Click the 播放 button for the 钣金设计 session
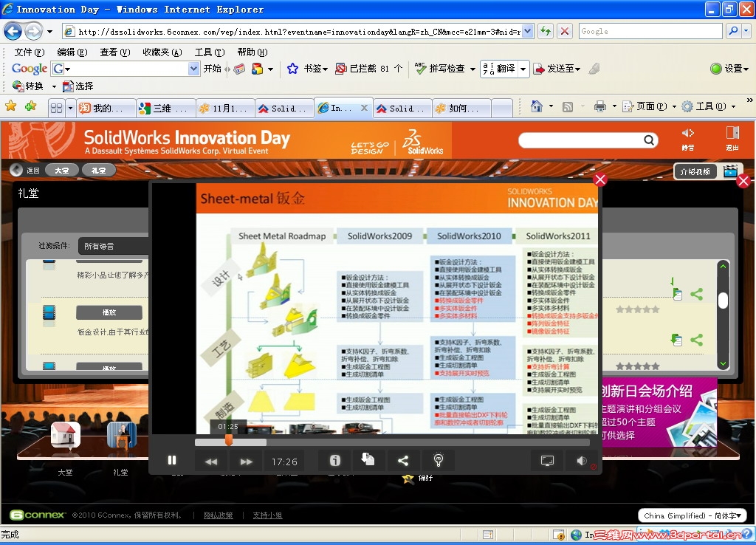The width and height of the screenshot is (756, 545). 109,312
